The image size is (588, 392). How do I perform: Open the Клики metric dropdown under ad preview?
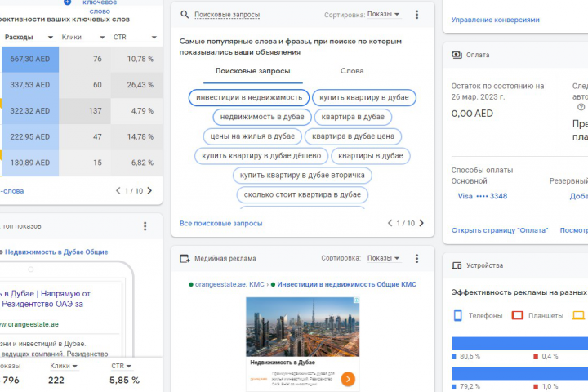(64, 366)
